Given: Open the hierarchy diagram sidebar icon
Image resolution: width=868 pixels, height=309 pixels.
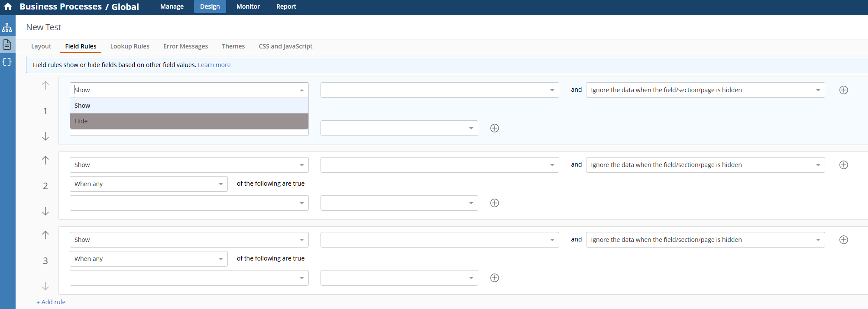Looking at the screenshot, I should point(7,28).
